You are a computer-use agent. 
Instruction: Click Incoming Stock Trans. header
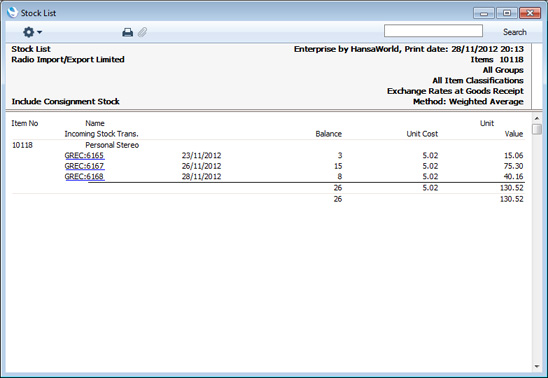click(x=101, y=134)
